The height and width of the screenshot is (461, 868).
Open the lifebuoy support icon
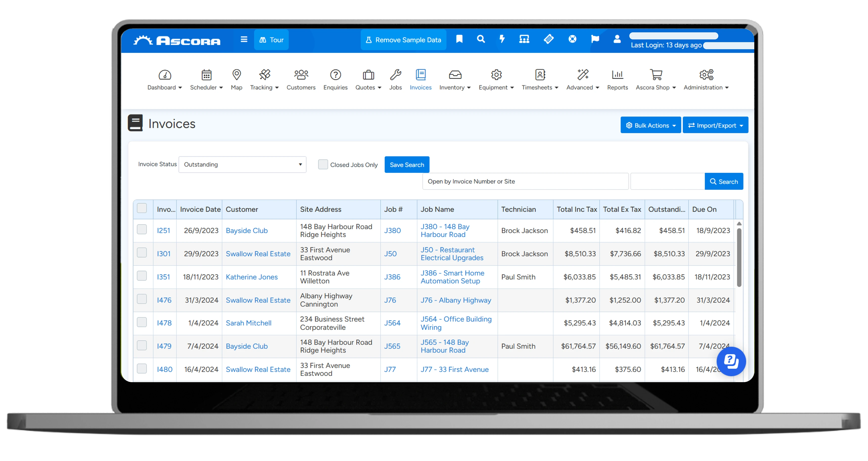572,39
